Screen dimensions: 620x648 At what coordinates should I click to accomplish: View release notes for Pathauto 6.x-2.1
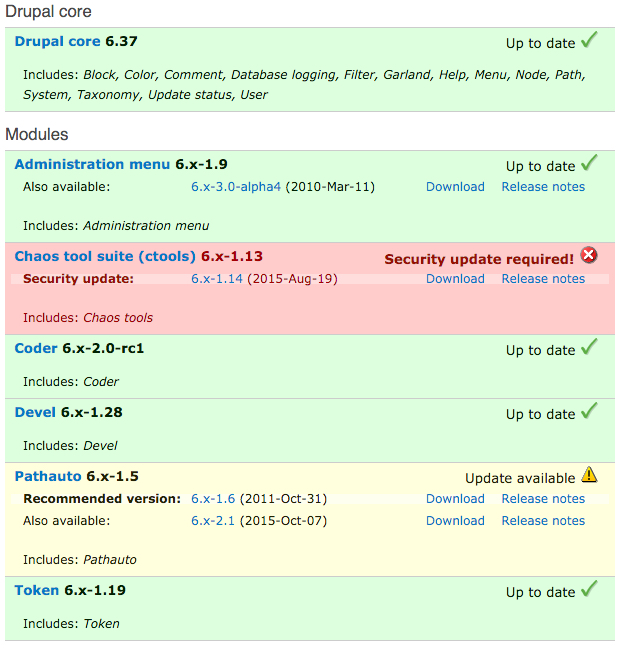pyautogui.click(x=543, y=521)
